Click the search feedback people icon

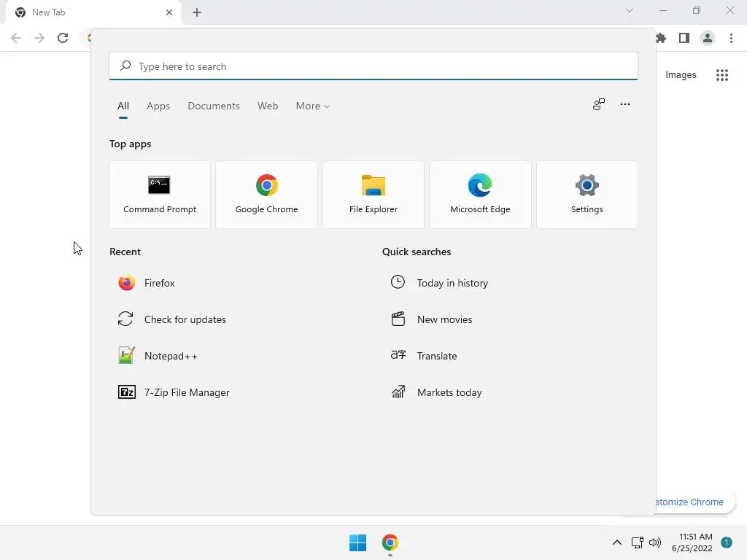tap(599, 104)
